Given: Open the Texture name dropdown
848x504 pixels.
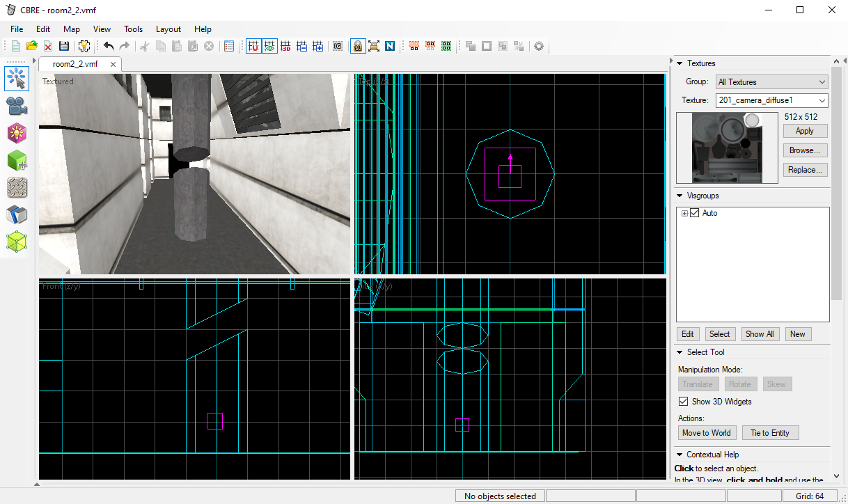Looking at the screenshot, I should pos(771,101).
